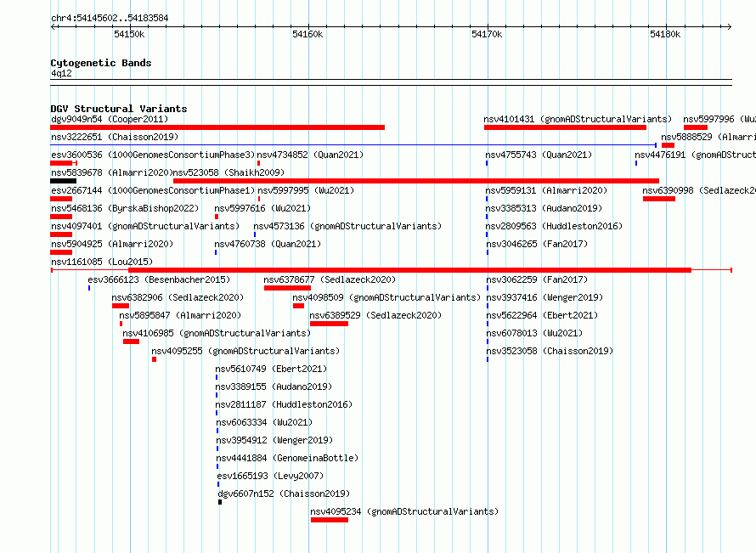Click the red bar under nsv4095234
This screenshot has width=756, height=553.
tap(330, 520)
